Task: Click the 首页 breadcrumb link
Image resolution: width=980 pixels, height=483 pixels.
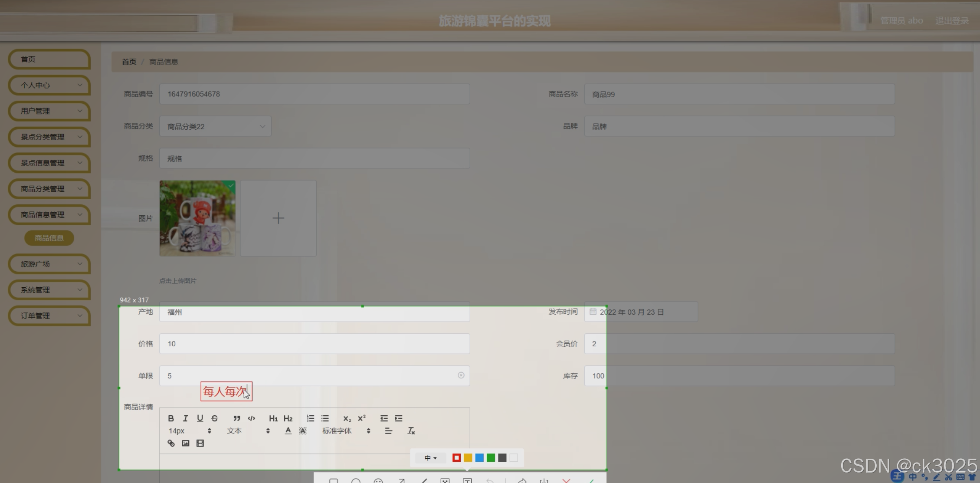Action: pos(129,62)
